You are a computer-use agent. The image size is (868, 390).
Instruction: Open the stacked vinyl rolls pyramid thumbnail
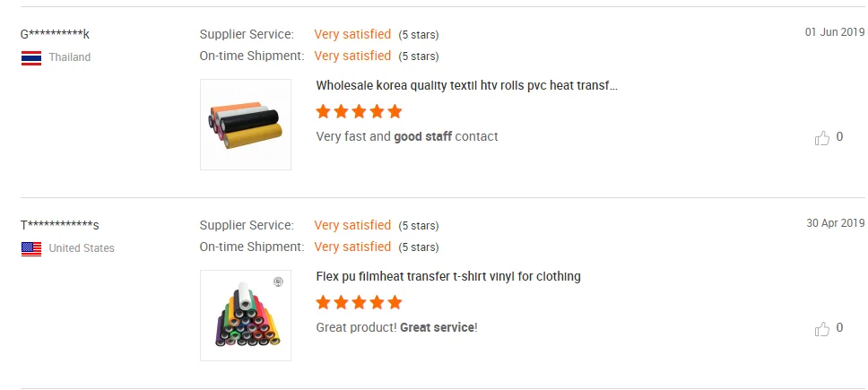click(x=246, y=316)
